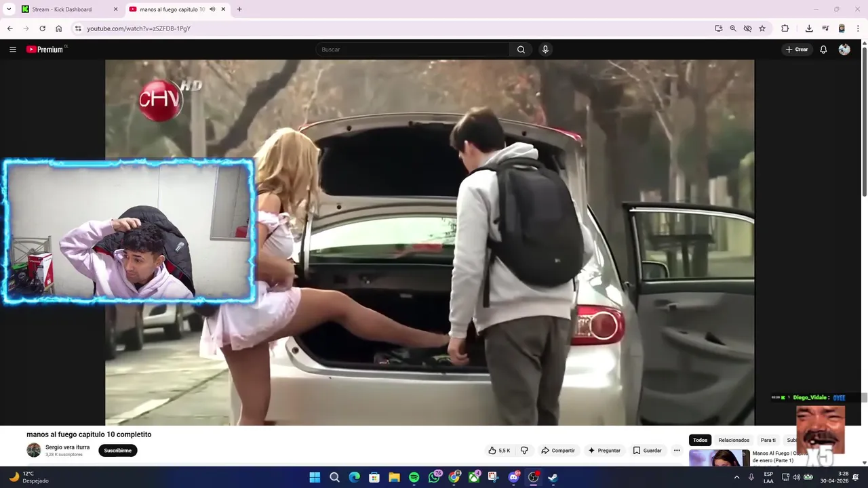This screenshot has height=488, width=868.
Task: Open browser home page
Action: coord(58,28)
